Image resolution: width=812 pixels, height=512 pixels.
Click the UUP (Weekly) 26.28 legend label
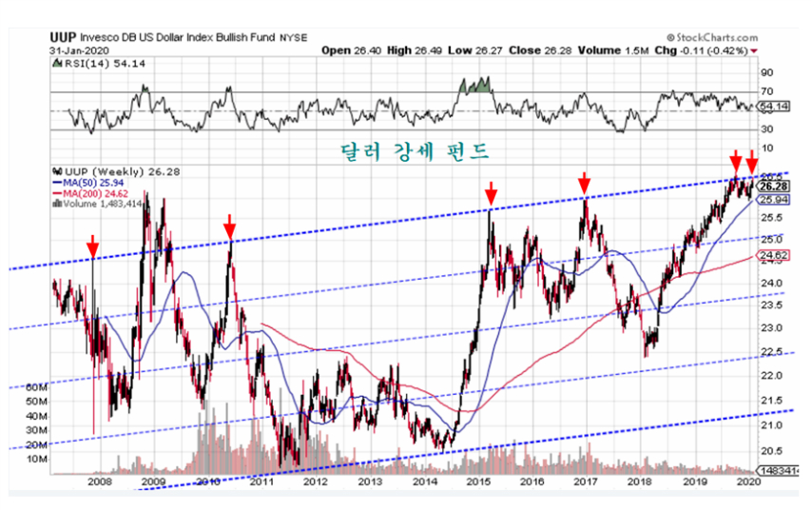click(x=122, y=171)
